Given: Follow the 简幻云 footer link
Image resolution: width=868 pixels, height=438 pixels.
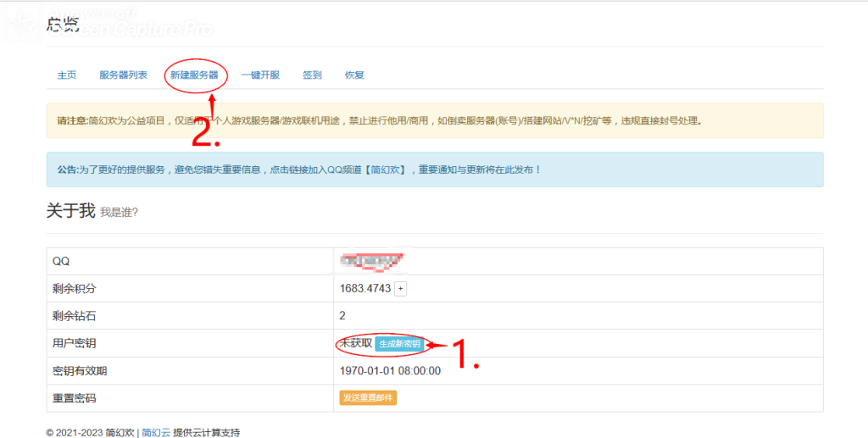Looking at the screenshot, I should pyautogui.click(x=155, y=432).
